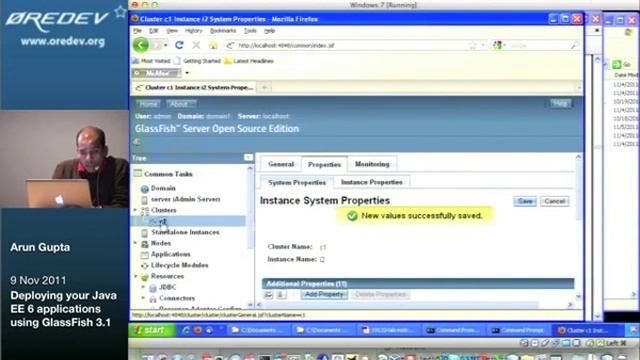Collapse the Tree panel with header icon
The width and height of the screenshot is (640, 360).
pos(248,158)
